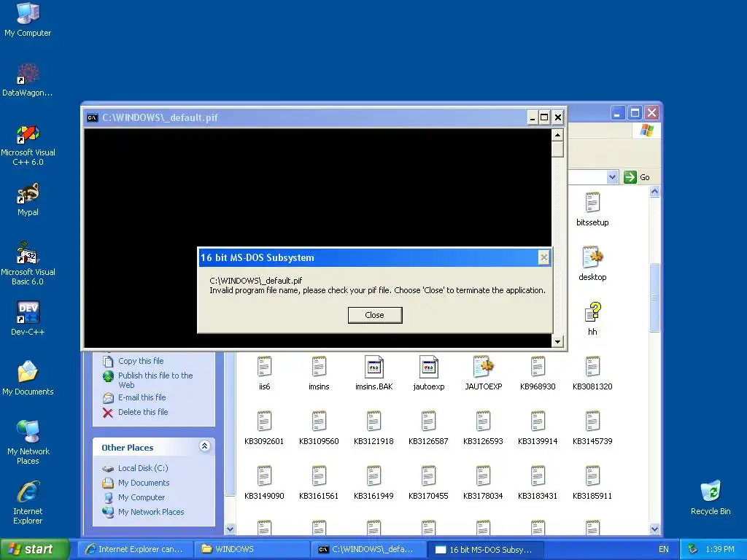Select the imsins.BAK file
Screen dimensions: 747x560
(374, 373)
